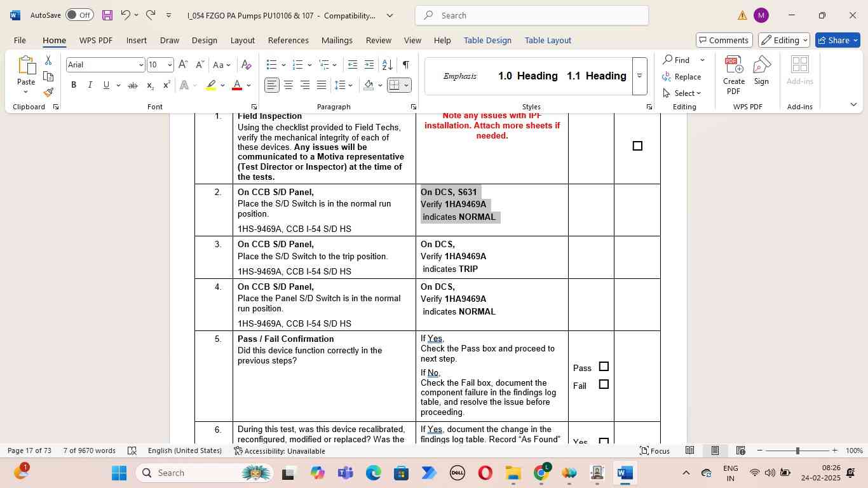Collapse the ribbon chevron
Viewport: 868px width, 488px height.
pyautogui.click(x=853, y=105)
